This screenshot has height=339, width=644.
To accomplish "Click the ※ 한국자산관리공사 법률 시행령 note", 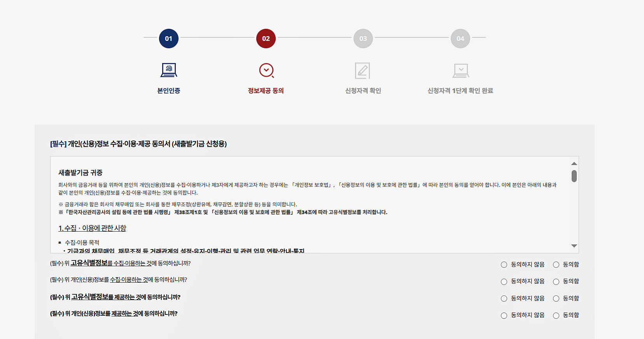I will click(223, 212).
